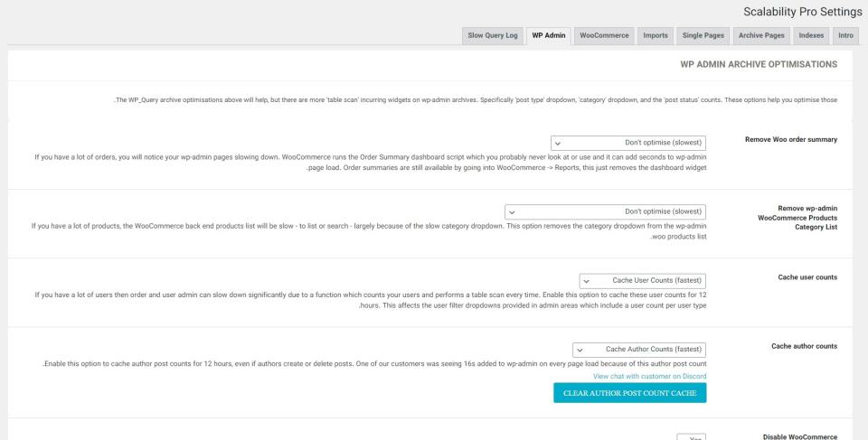Open the Indexes tab

coord(811,35)
